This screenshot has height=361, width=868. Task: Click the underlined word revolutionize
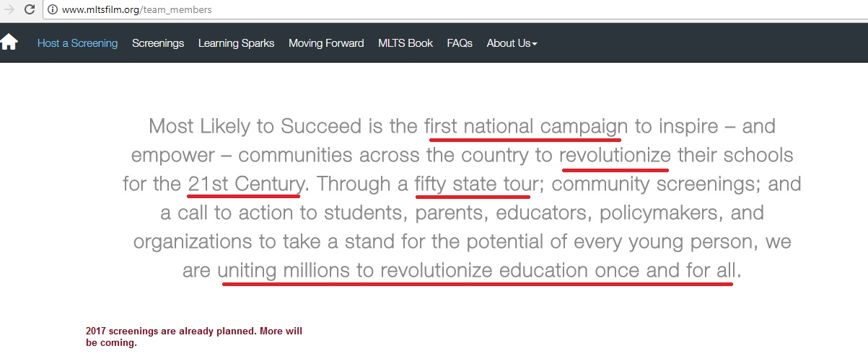click(x=615, y=156)
